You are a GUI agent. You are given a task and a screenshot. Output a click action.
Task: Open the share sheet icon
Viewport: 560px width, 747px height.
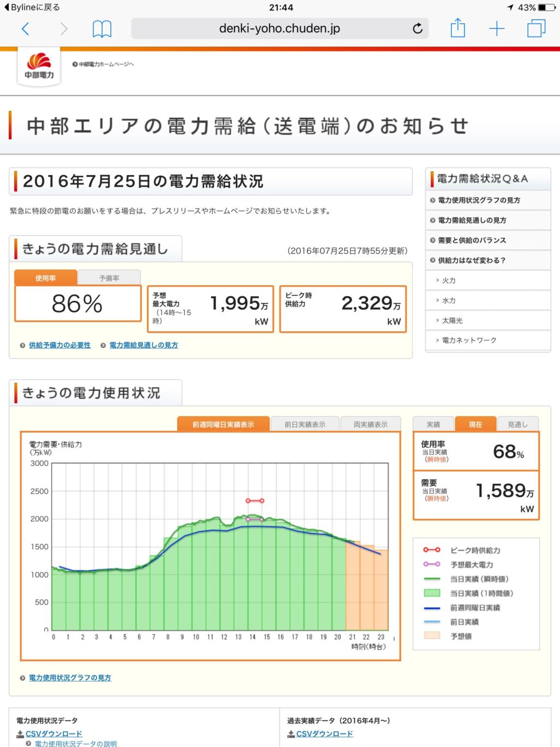click(458, 28)
